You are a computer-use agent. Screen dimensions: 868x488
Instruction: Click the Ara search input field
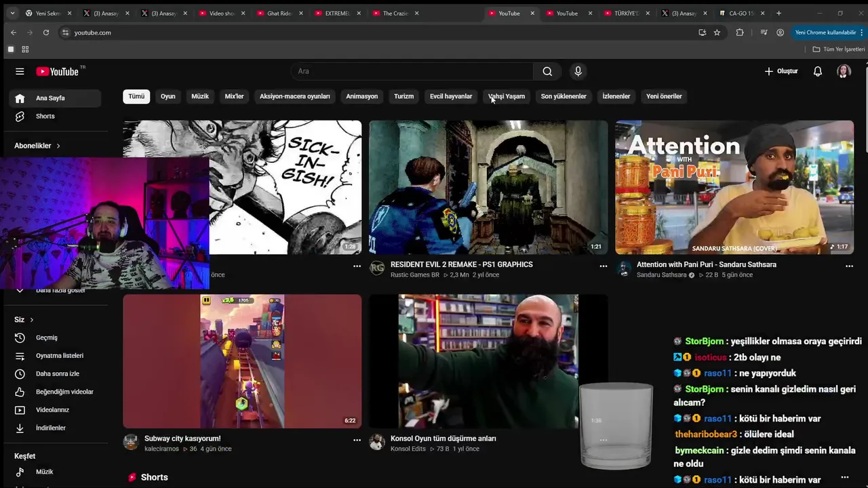pos(412,71)
